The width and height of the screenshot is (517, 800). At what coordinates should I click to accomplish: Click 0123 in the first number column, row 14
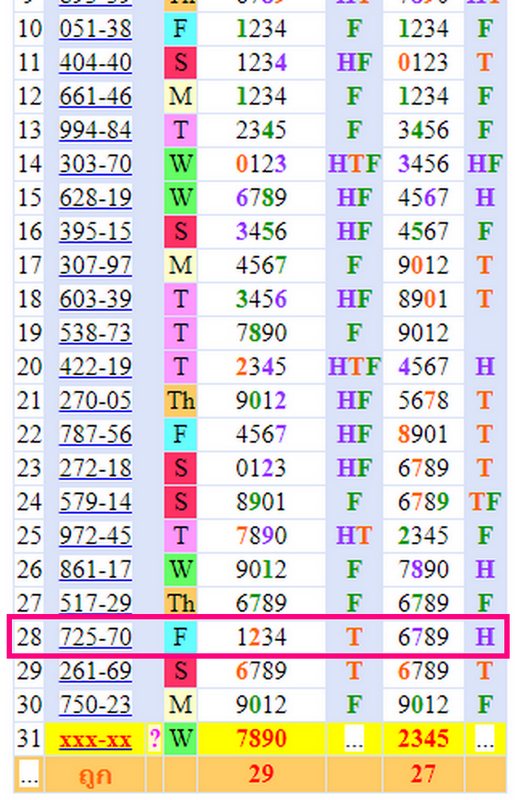click(261, 164)
